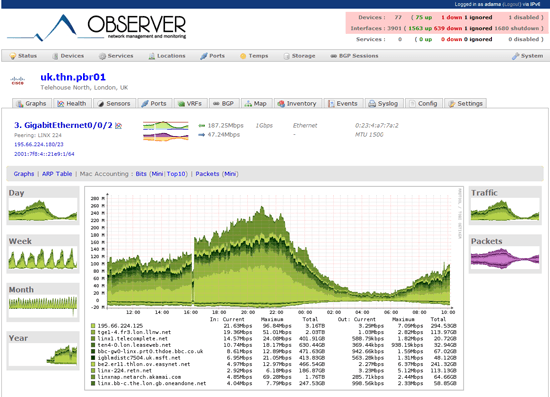Open Mac Accounting Packets link
The image size is (550, 397).
click(207, 174)
